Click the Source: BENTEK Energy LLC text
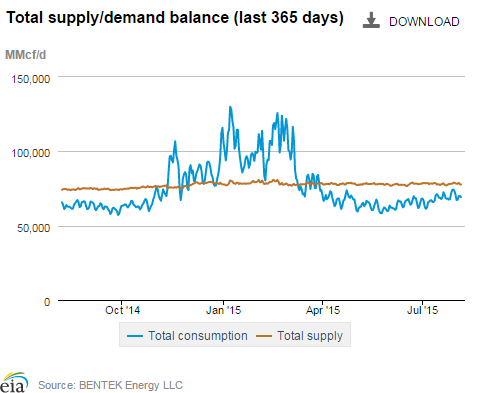Viewport: 477px width, 393px height. (110, 385)
